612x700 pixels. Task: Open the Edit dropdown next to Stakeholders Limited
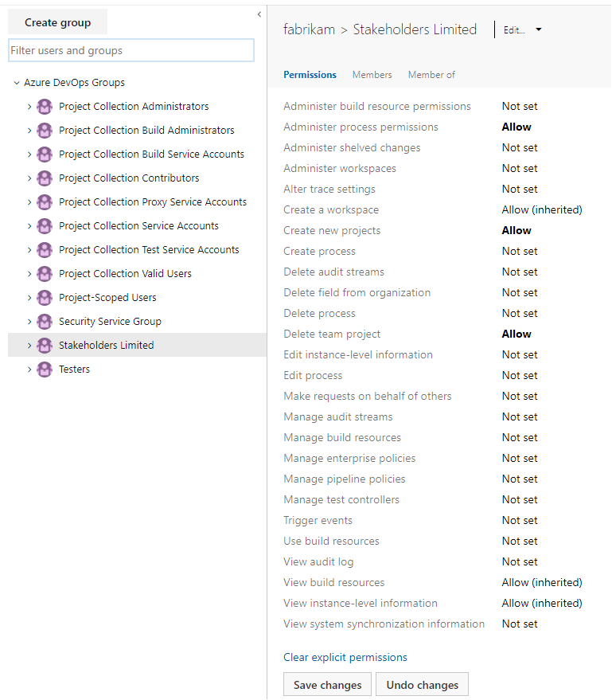point(538,29)
